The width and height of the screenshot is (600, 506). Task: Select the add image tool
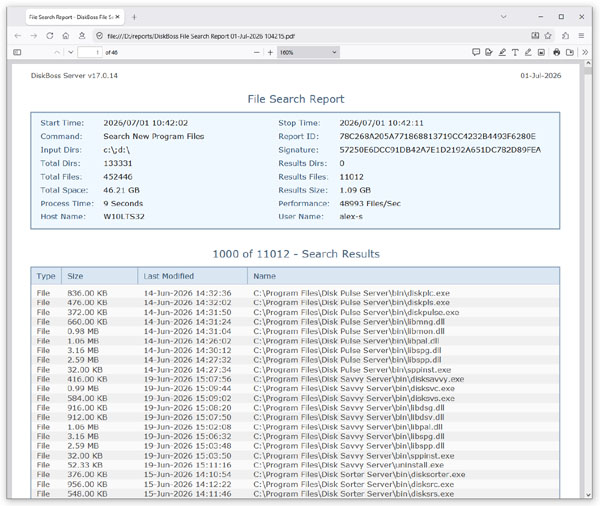coord(541,52)
